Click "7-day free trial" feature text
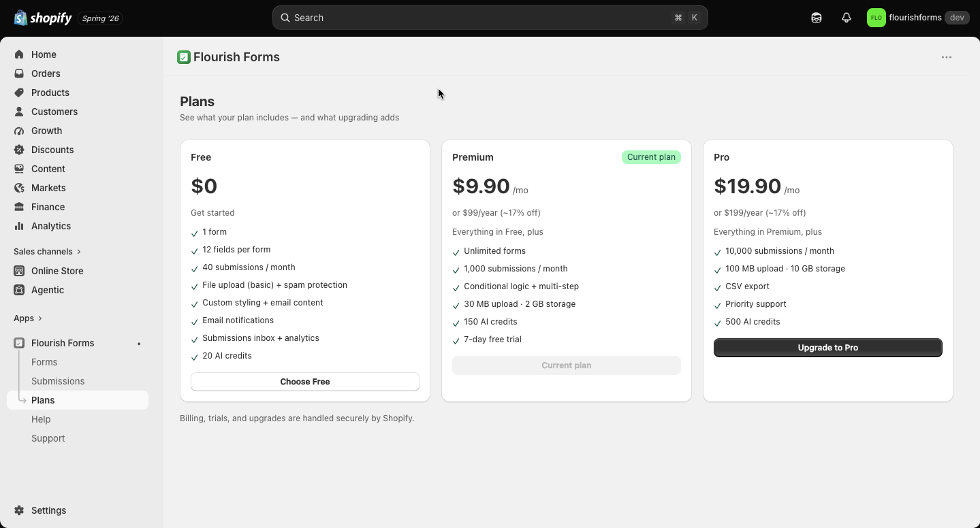 pyautogui.click(x=492, y=340)
